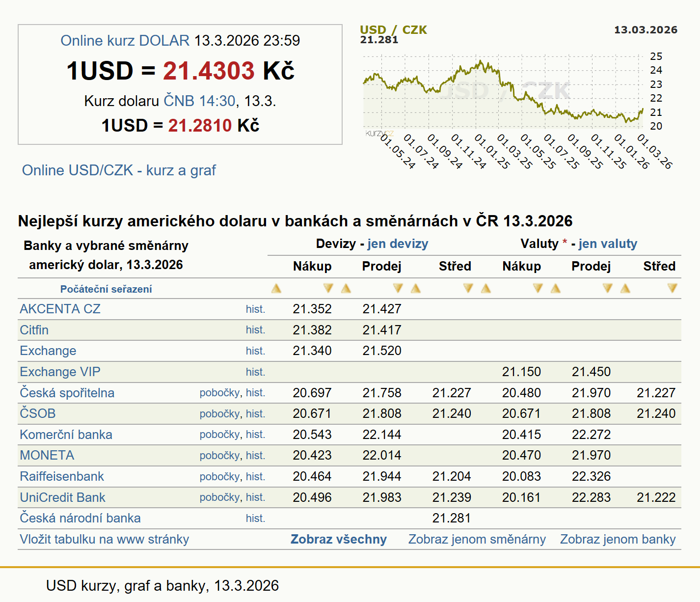Viewport: 700px width, 602px height.
Task: Filter table with 'jen devizy' link
Action: coord(398,244)
